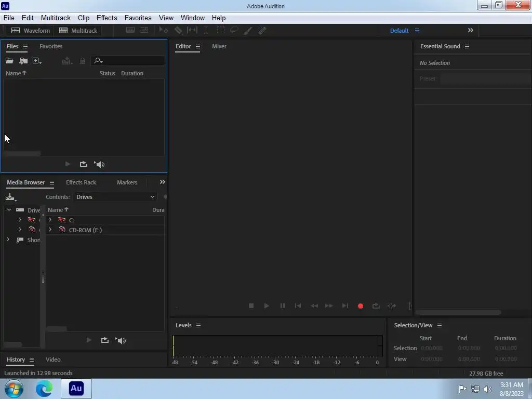This screenshot has height=399, width=532.
Task: Click Play button in Files panel
Action: pos(68,164)
